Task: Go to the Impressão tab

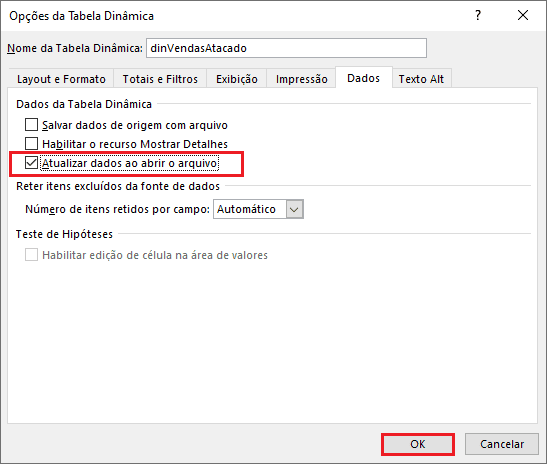Action: (x=302, y=79)
